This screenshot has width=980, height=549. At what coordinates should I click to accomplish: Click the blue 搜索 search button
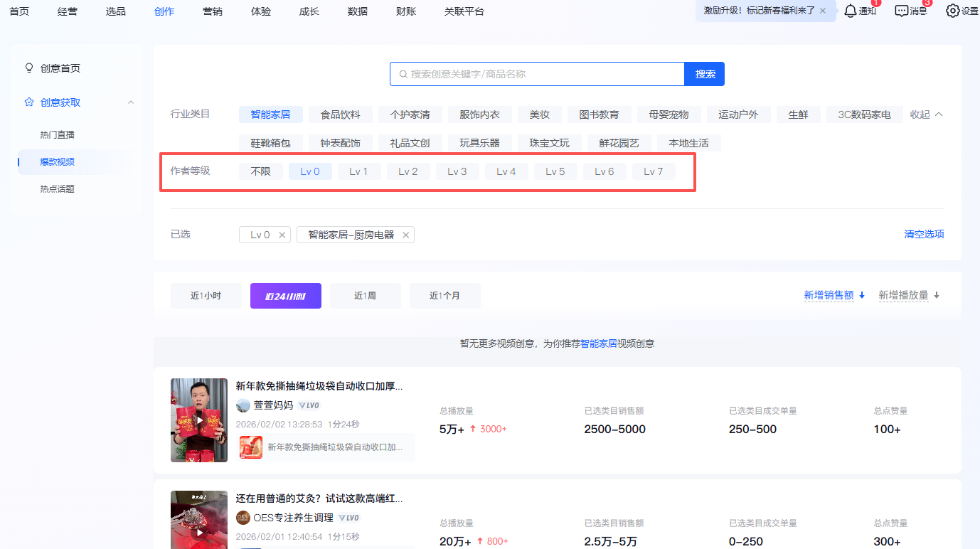(703, 74)
